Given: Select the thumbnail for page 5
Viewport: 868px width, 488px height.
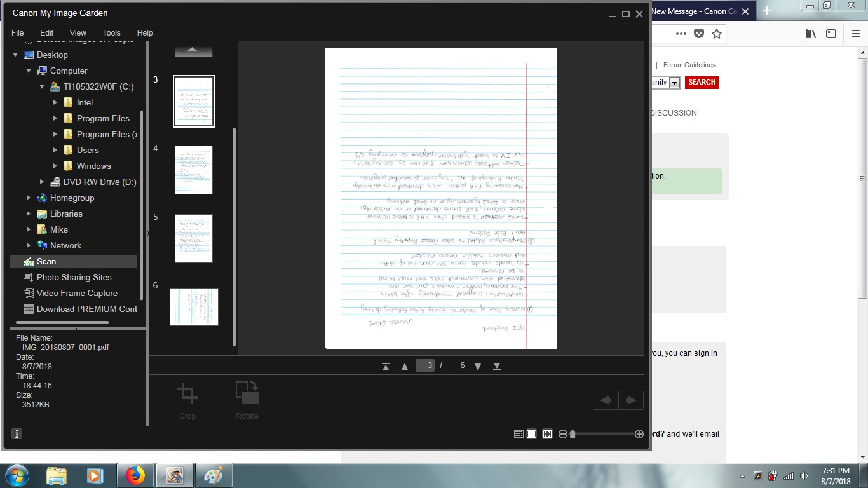Looking at the screenshot, I should coord(193,238).
